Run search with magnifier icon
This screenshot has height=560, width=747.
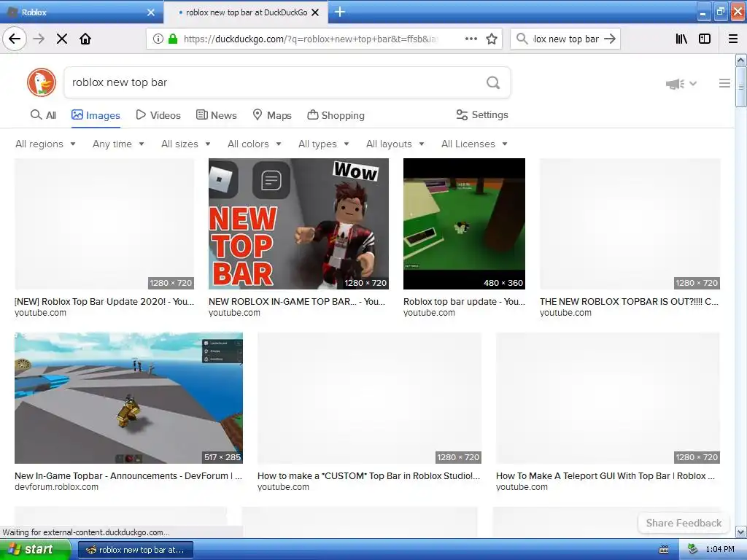[493, 82]
